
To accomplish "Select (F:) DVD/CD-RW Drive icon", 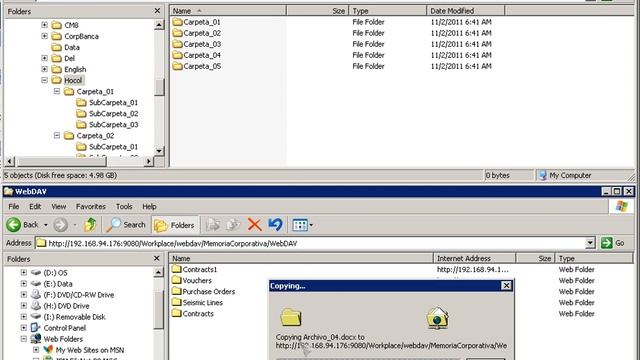I will [x=36, y=294].
